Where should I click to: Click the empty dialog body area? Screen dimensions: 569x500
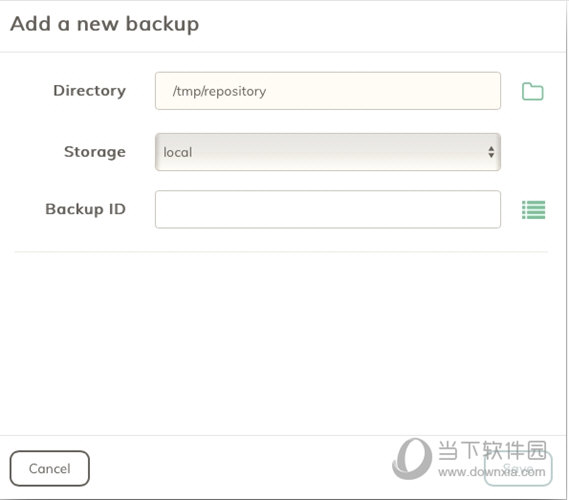(x=281, y=343)
